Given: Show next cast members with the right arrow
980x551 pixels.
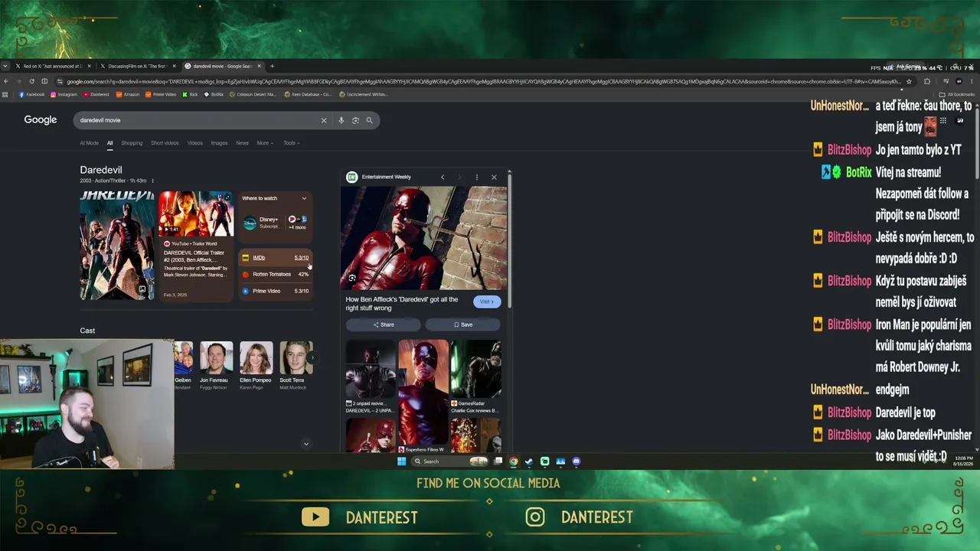Looking at the screenshot, I should click(x=311, y=358).
